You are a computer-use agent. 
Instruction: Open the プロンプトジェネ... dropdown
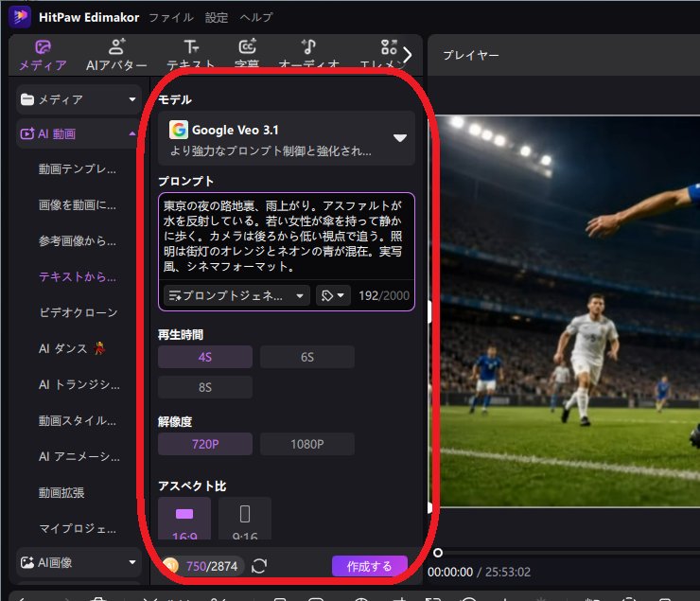[236, 295]
